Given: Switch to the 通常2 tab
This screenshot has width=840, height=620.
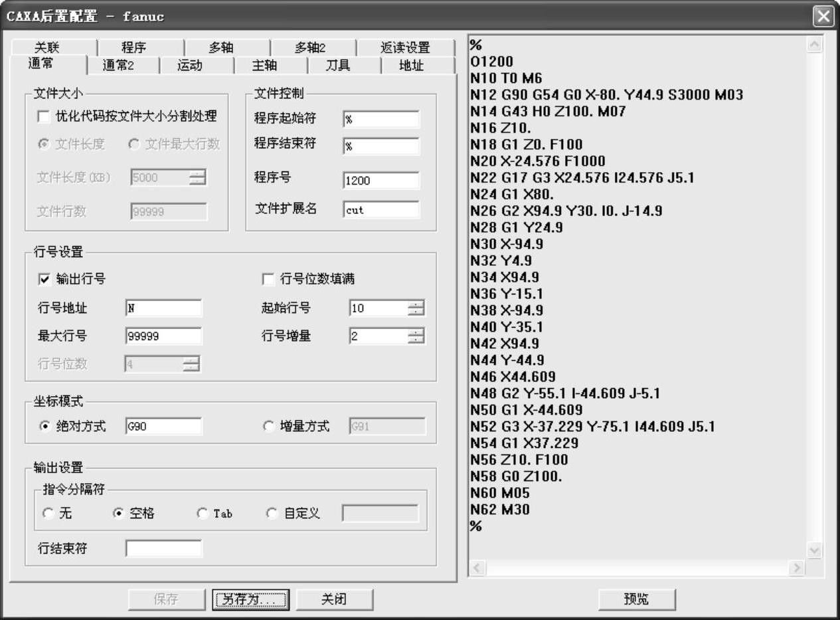Looking at the screenshot, I should (x=122, y=66).
